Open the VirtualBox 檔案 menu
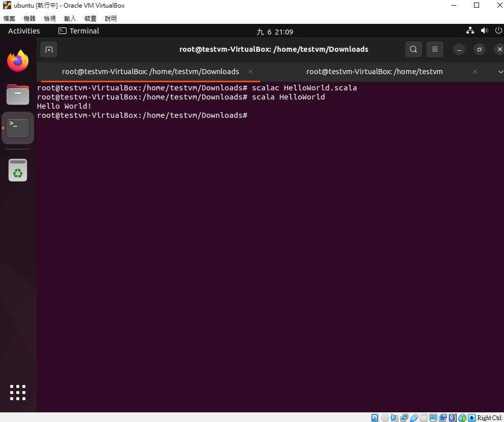 pos(9,19)
